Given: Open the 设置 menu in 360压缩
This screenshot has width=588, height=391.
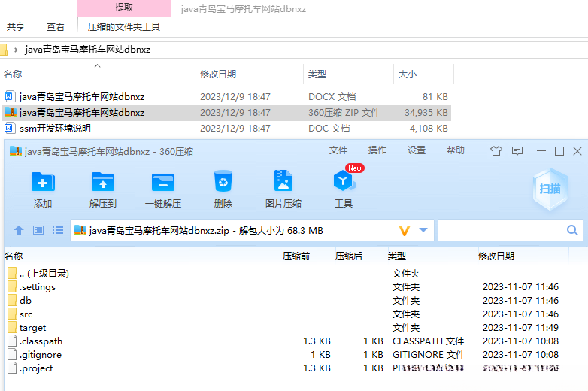Looking at the screenshot, I should 417,150.
